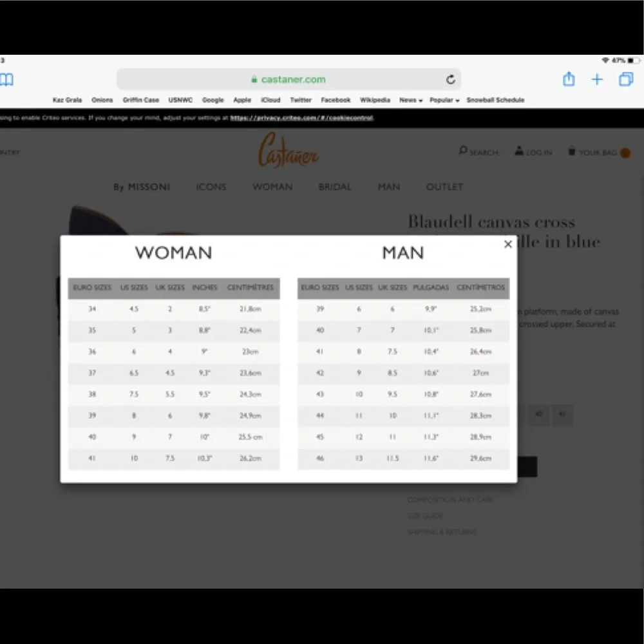Select the 26.2cm cell in Woman table
The height and width of the screenshot is (644, 644).
point(251,459)
